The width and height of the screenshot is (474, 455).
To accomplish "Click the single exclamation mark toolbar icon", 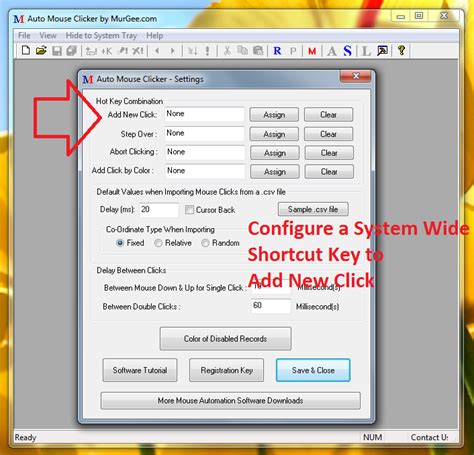I will click(x=207, y=51).
